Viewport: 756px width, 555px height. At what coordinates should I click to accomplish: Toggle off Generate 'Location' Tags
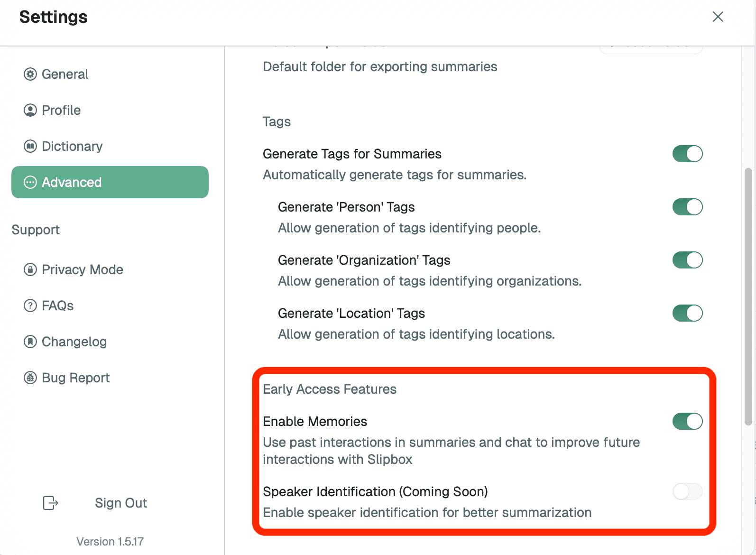[687, 313]
